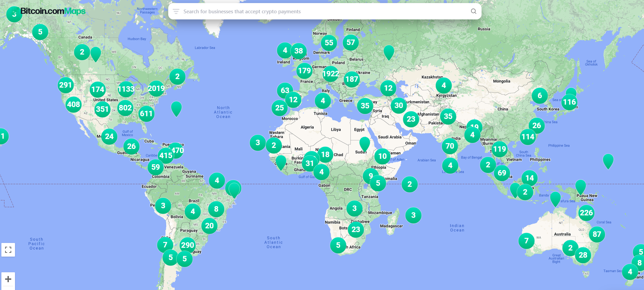Select the 7 cluster in Western Australia

coord(527,241)
